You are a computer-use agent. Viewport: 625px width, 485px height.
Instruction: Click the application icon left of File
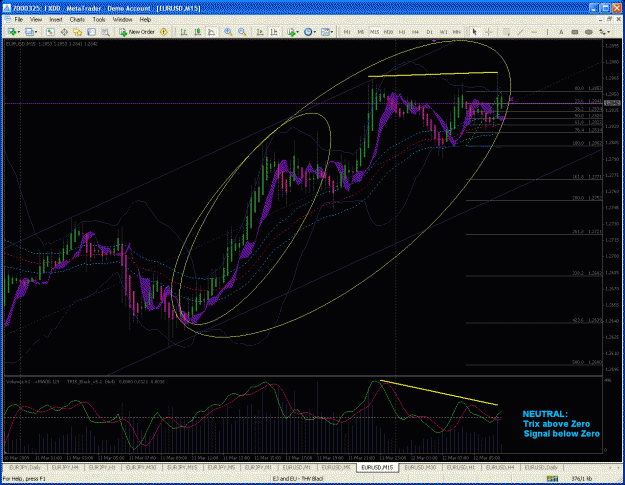pyautogui.click(x=7, y=20)
